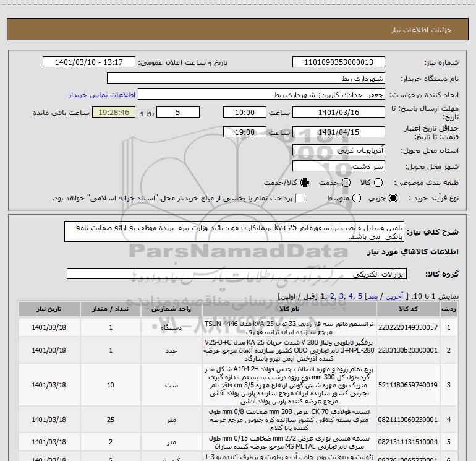The height and width of the screenshot is (461, 476).
Task: Select the کالا radio button
Action: 378,183
